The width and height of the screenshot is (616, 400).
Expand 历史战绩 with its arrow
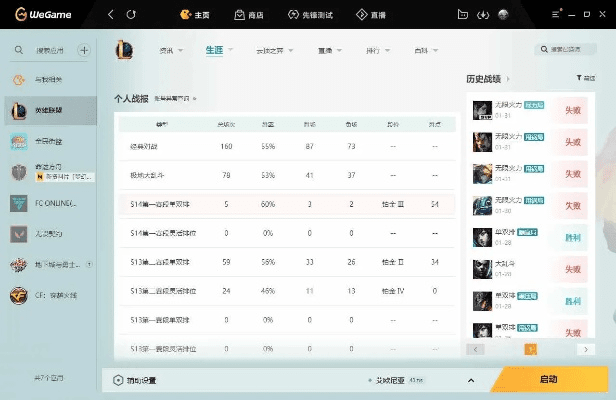point(508,79)
